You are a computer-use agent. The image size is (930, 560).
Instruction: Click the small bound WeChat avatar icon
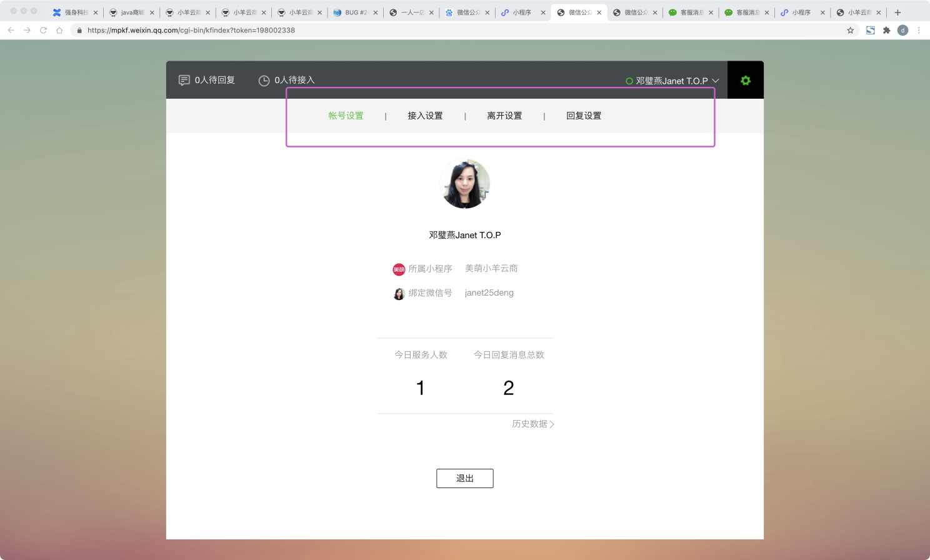tap(399, 294)
